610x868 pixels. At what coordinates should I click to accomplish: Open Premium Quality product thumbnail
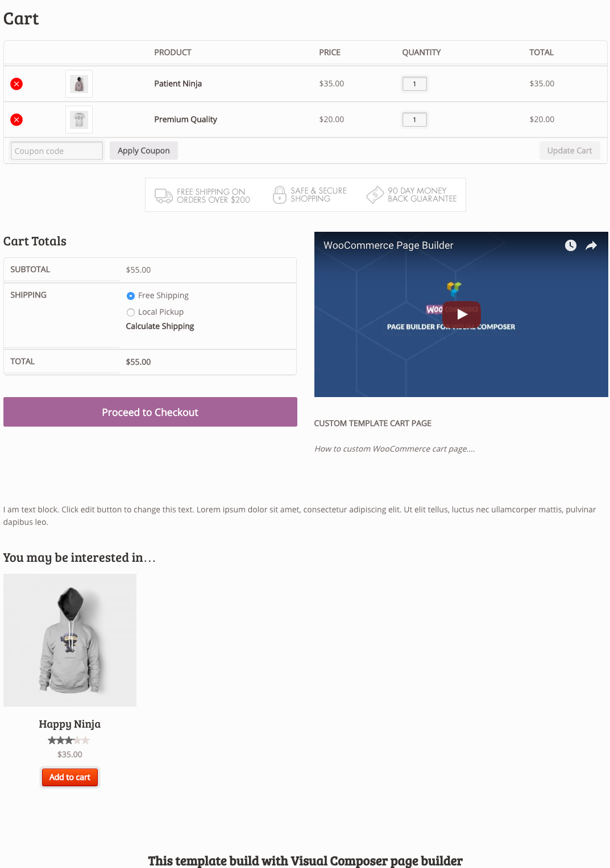79,120
